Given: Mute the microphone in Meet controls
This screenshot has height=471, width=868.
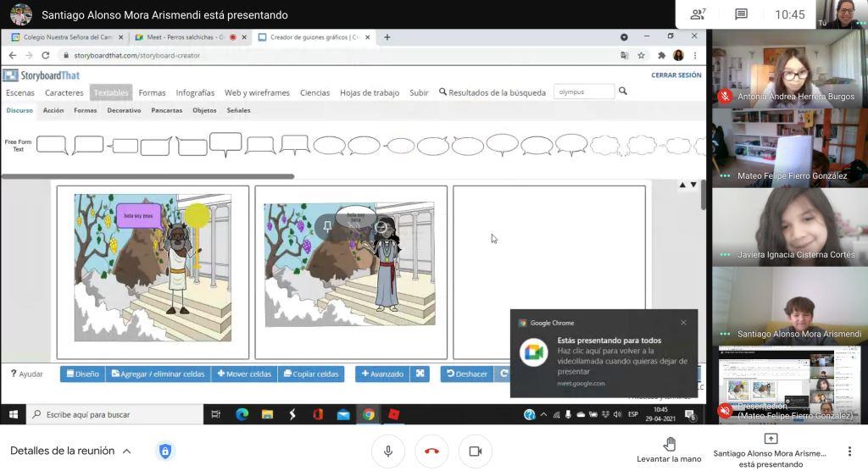Looking at the screenshot, I should point(388,452).
